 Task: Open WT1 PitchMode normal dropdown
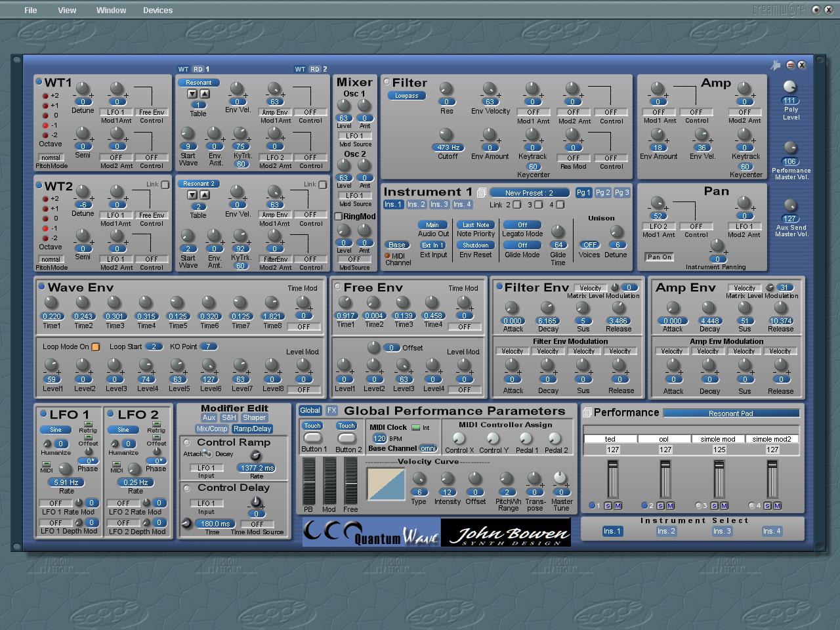[51, 157]
